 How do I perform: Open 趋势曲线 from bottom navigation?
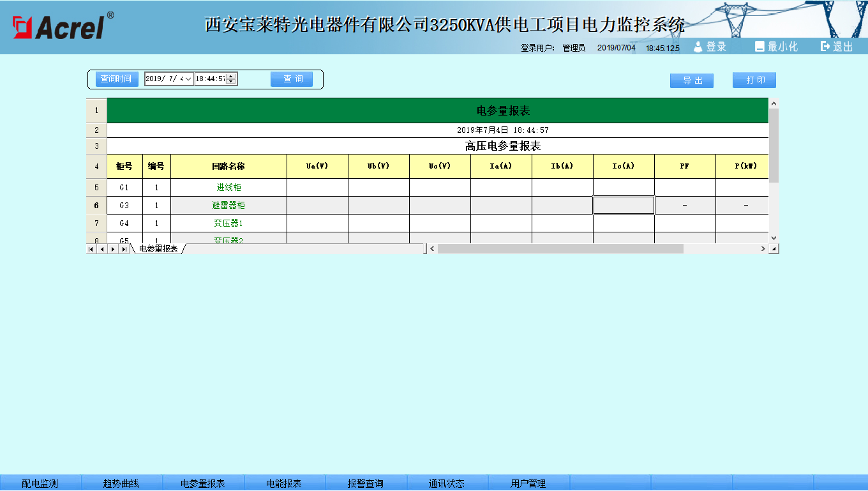pyautogui.click(x=121, y=483)
